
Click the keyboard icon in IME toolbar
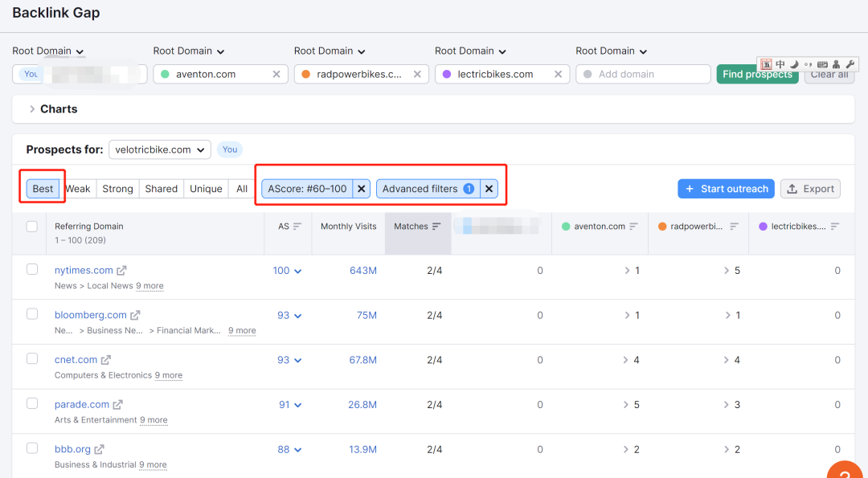point(822,64)
